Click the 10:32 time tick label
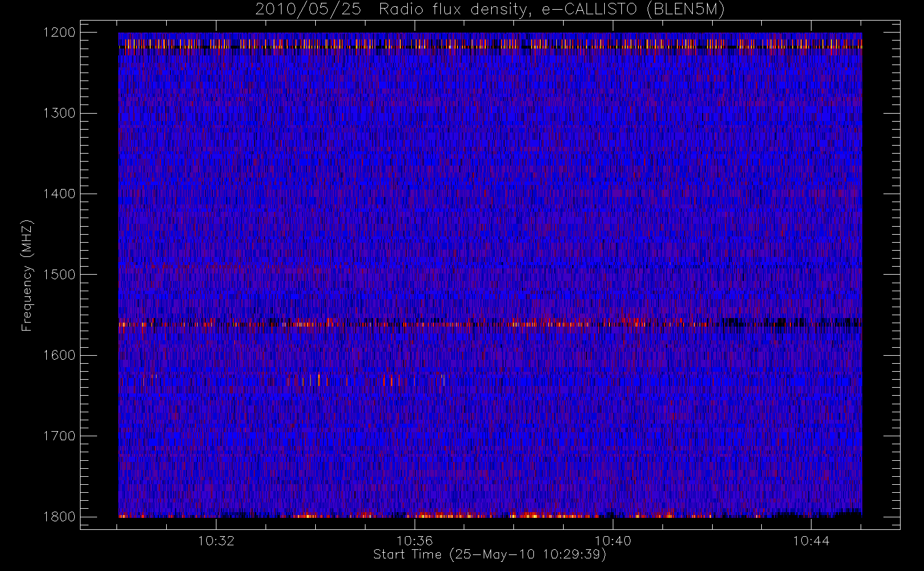Image resolution: width=924 pixels, height=571 pixels. [216, 541]
